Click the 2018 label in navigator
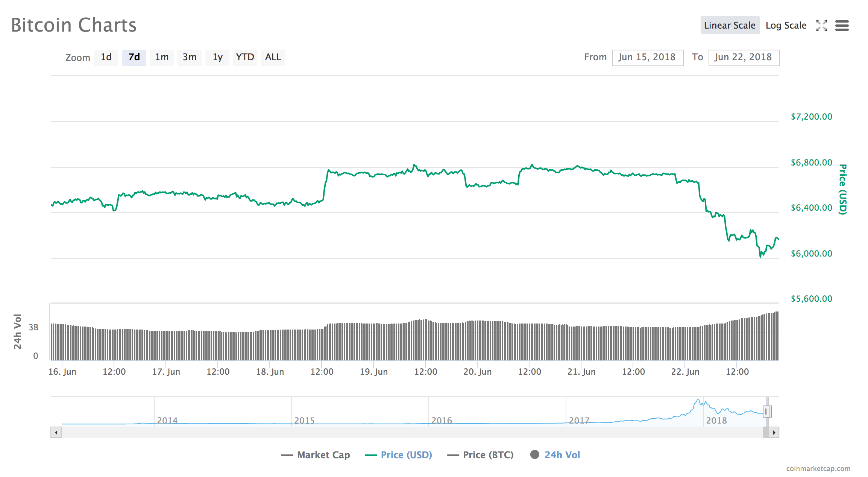Image resolution: width=868 pixels, height=477 pixels. (716, 420)
